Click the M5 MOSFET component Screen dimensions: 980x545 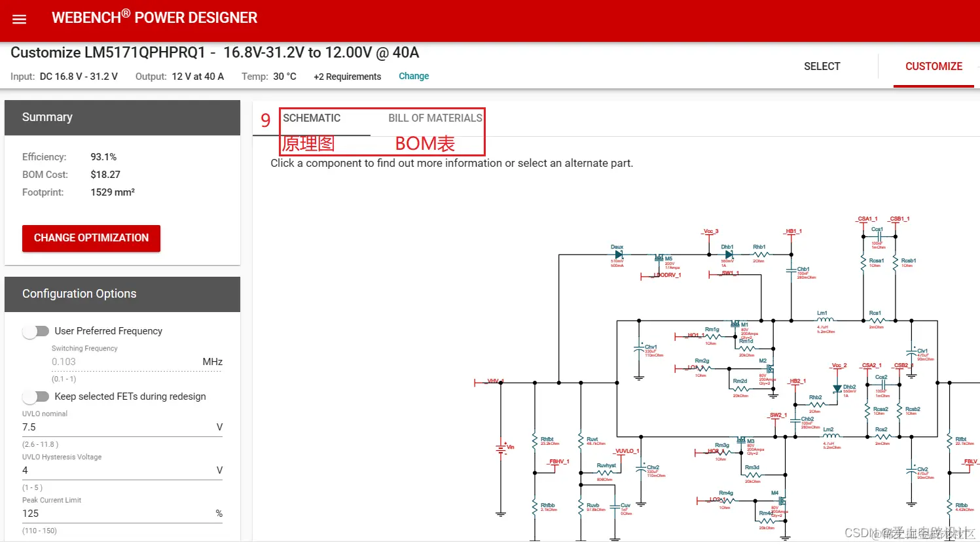660,258
